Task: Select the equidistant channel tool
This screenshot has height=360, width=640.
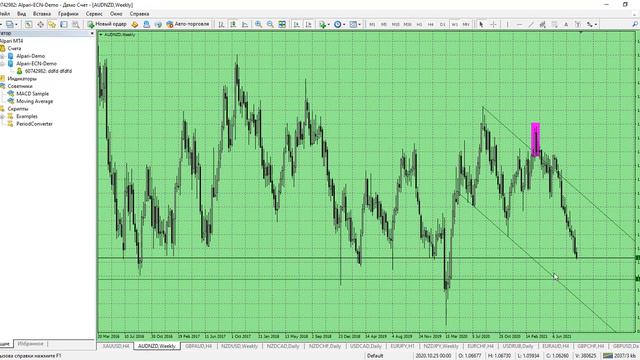Action: (542, 24)
